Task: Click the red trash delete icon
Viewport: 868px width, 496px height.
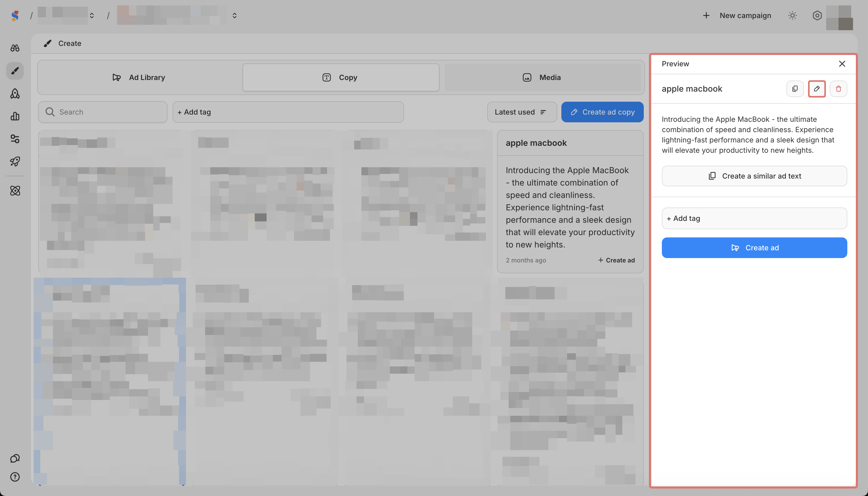Action: coord(838,89)
